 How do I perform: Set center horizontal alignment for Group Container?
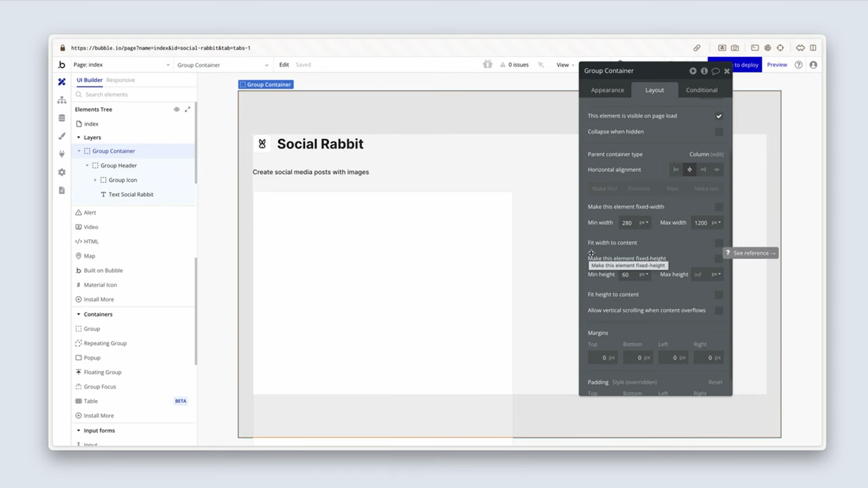tap(689, 169)
